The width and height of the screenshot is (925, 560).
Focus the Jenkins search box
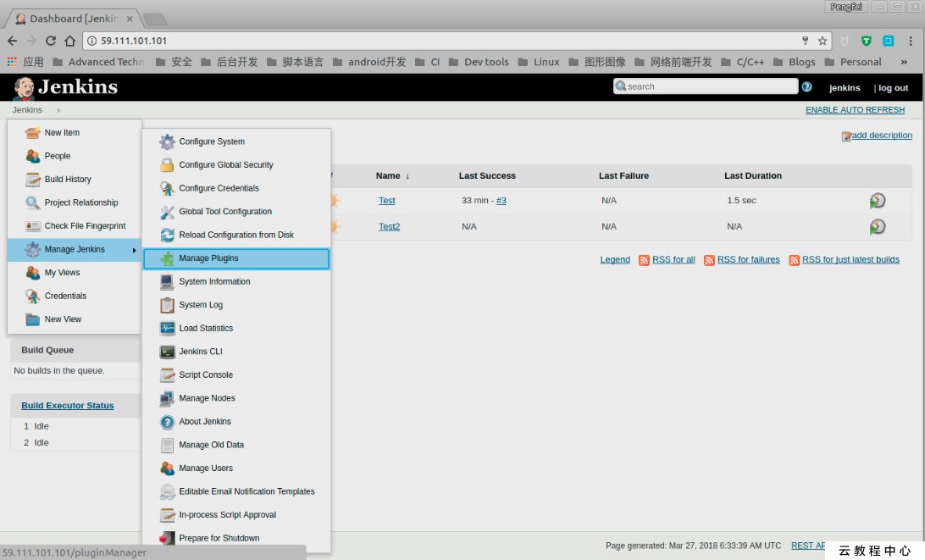(706, 86)
